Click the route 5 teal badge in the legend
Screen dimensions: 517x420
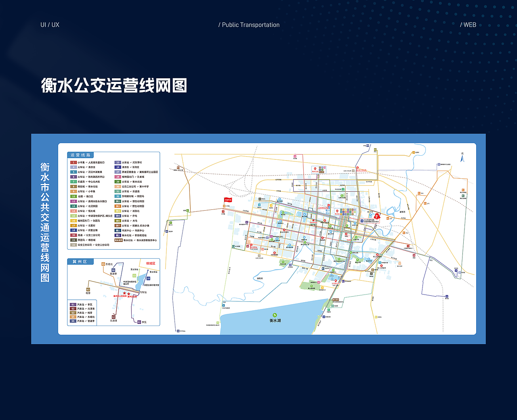(74, 172)
